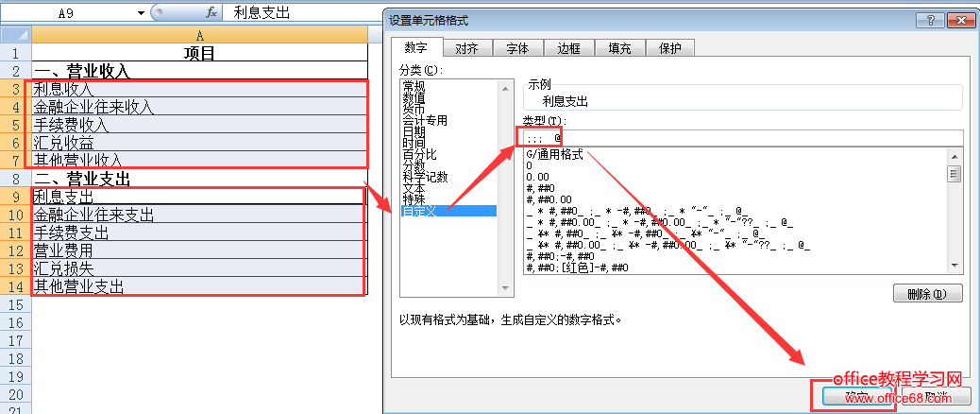This screenshot has height=414, width=980.
Task: Click the 删除(D) button
Action: [927, 293]
